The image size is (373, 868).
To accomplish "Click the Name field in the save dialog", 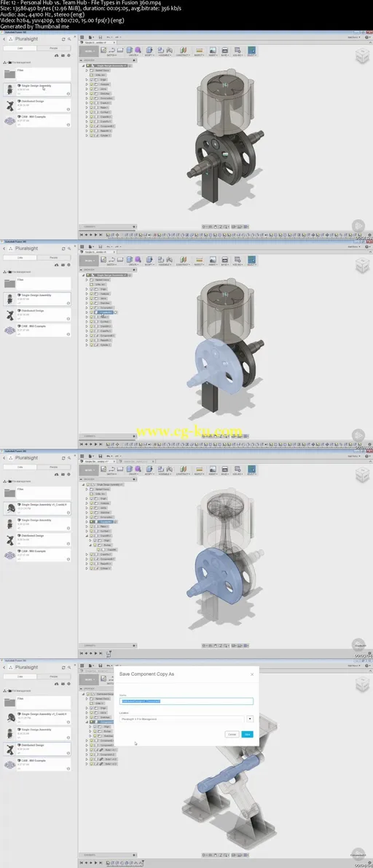I will 187,701.
